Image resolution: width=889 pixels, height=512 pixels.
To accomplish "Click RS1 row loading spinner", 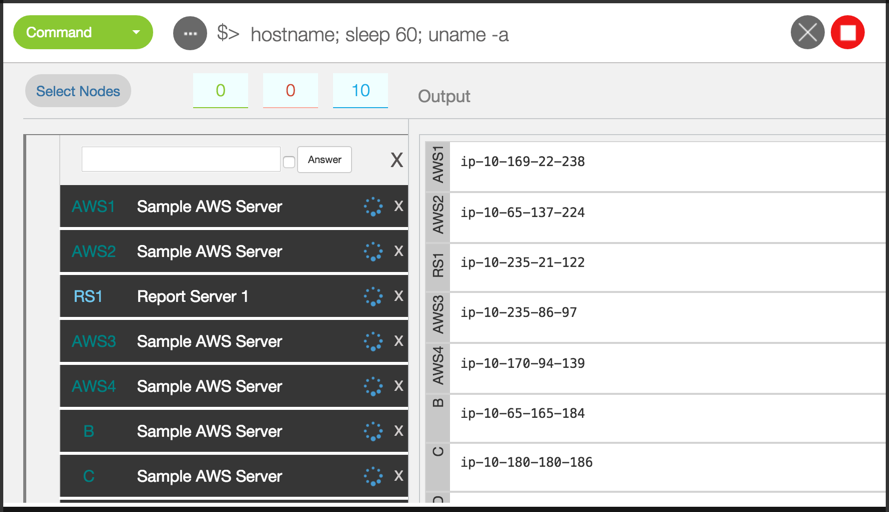I will [x=373, y=296].
